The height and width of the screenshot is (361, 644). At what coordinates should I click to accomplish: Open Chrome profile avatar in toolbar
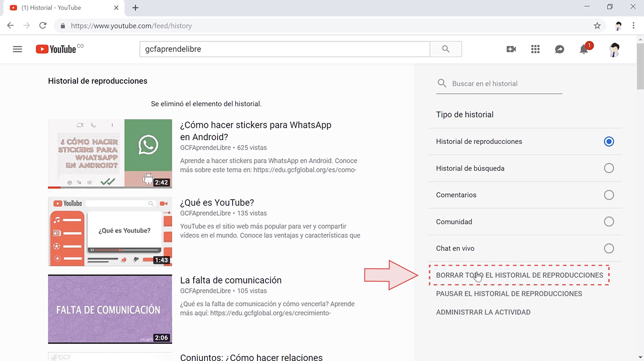point(618,26)
